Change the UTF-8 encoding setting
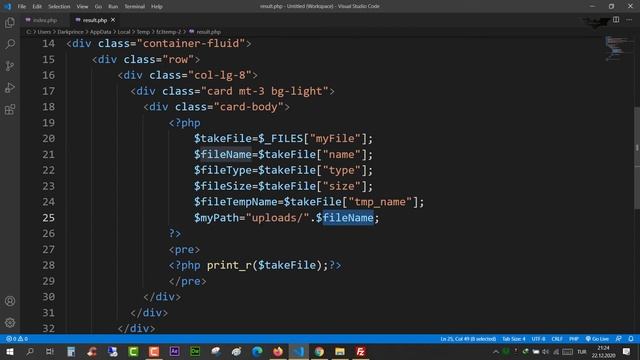 point(538,339)
